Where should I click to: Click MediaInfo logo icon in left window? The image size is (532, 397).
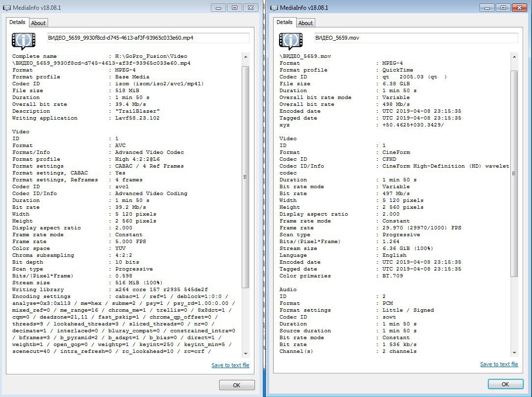pos(24,41)
